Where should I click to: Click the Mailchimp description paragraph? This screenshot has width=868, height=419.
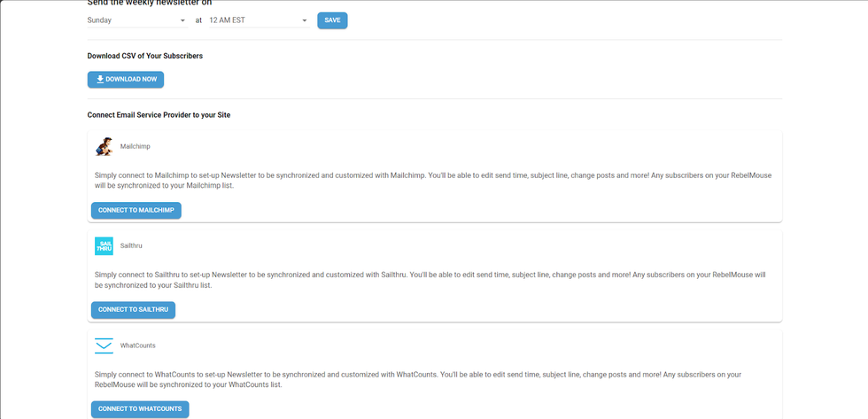(x=432, y=181)
